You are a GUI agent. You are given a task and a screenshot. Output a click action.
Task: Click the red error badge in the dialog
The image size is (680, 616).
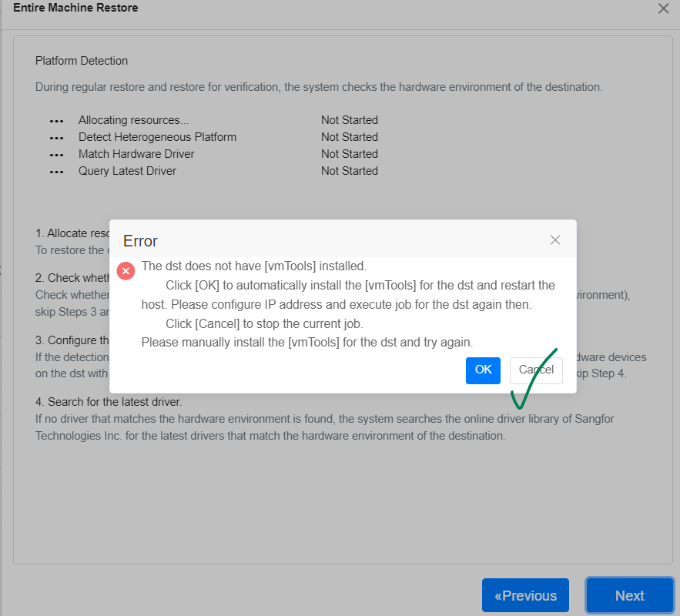[126, 271]
